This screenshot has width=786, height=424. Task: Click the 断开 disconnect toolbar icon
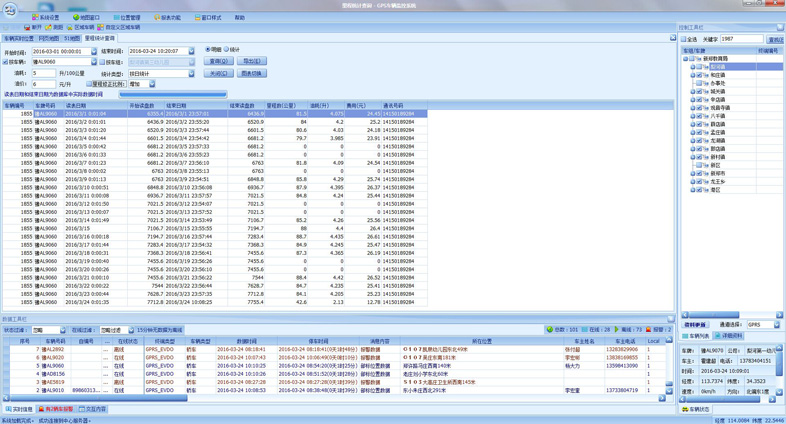(28, 28)
